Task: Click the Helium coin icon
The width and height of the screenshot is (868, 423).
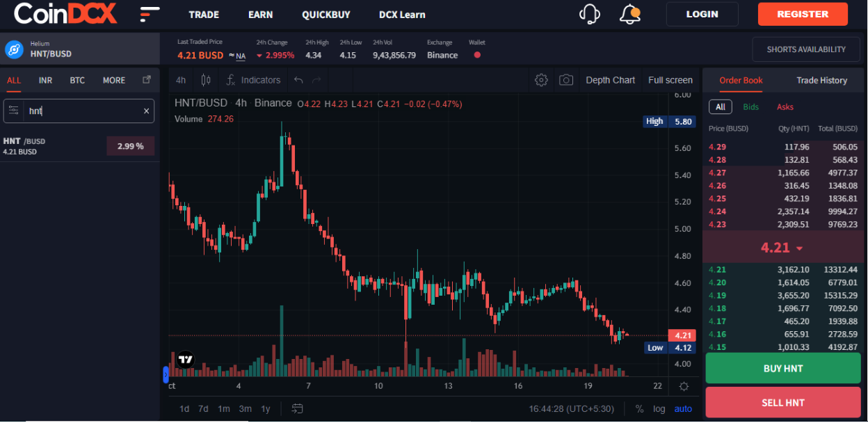Action: (x=14, y=49)
